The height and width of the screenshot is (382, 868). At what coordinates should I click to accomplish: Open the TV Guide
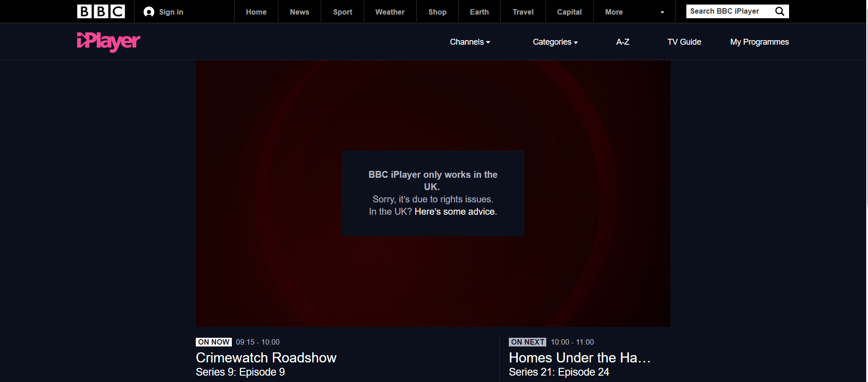684,42
